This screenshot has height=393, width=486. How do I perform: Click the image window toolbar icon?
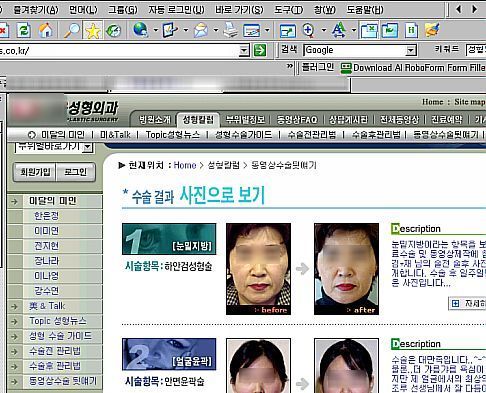tap(390, 31)
